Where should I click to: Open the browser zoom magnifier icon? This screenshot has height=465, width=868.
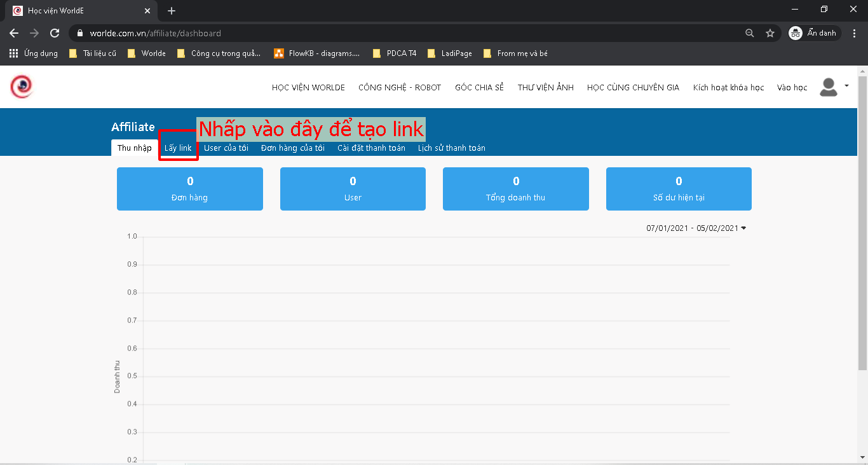[x=750, y=33]
